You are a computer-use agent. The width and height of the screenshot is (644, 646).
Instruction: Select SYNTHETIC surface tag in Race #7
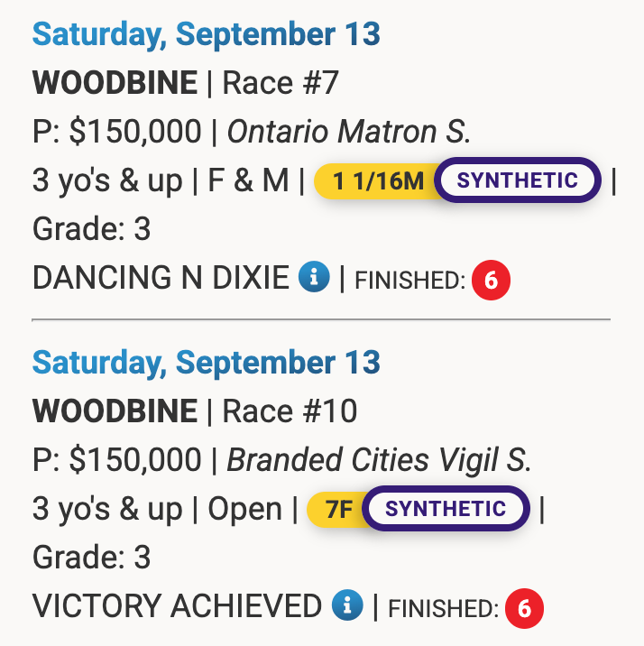point(517,180)
